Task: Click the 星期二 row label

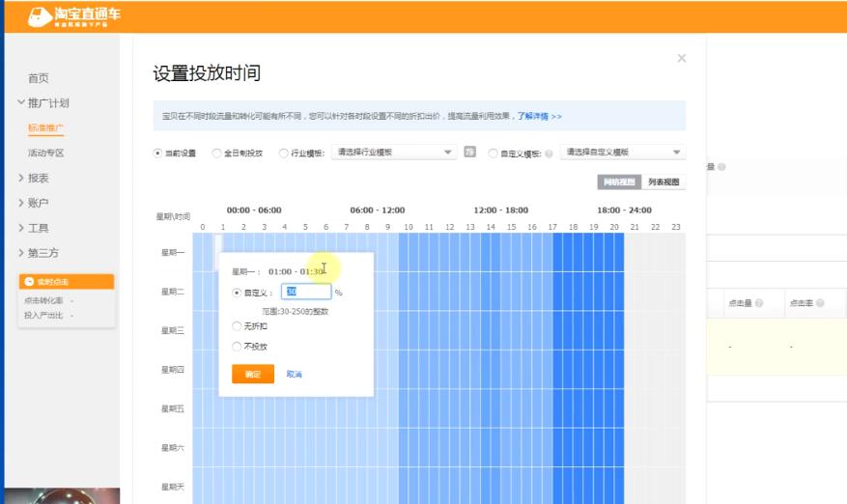Action: click(x=173, y=292)
